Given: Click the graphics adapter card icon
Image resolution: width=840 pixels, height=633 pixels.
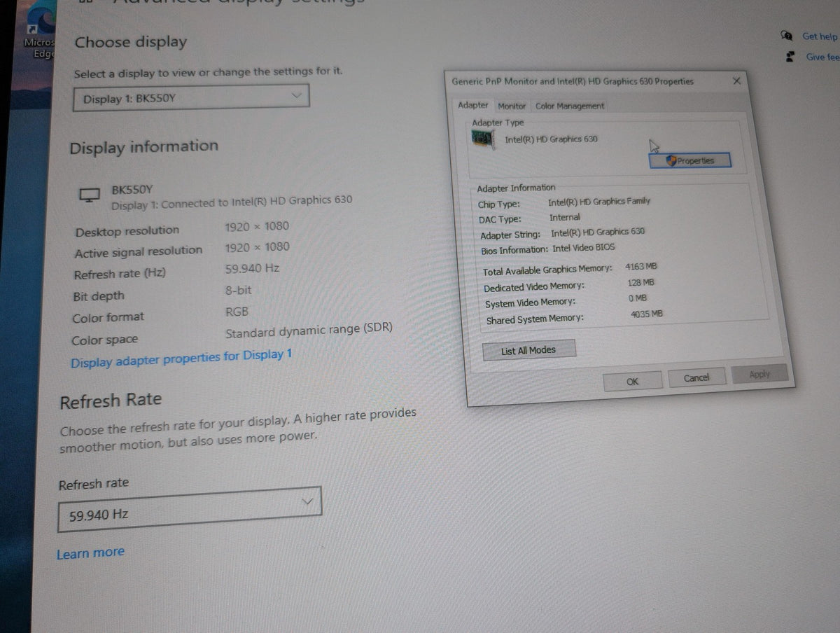Looking at the screenshot, I should (484, 139).
